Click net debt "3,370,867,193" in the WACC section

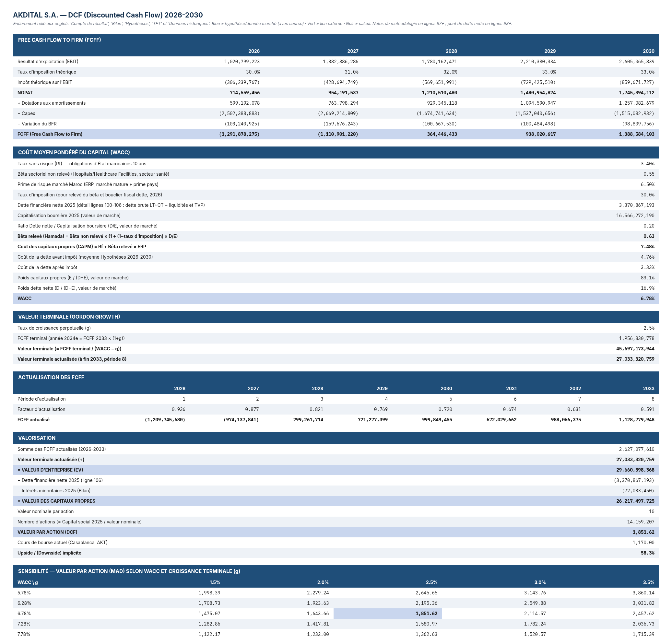(x=636, y=205)
